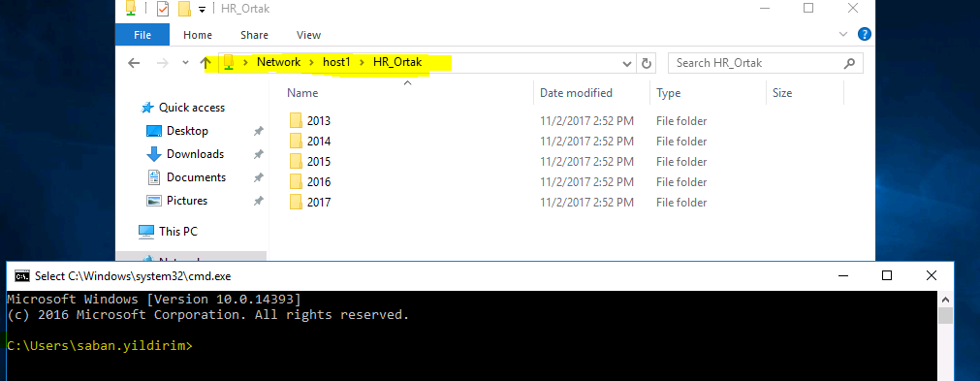Go up one folder level arrow

(x=205, y=62)
